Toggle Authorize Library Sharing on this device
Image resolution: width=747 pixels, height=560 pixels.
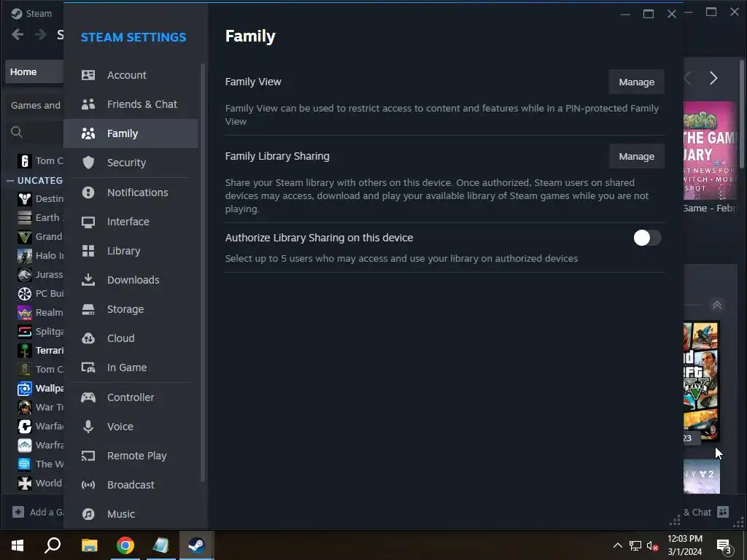click(x=647, y=238)
